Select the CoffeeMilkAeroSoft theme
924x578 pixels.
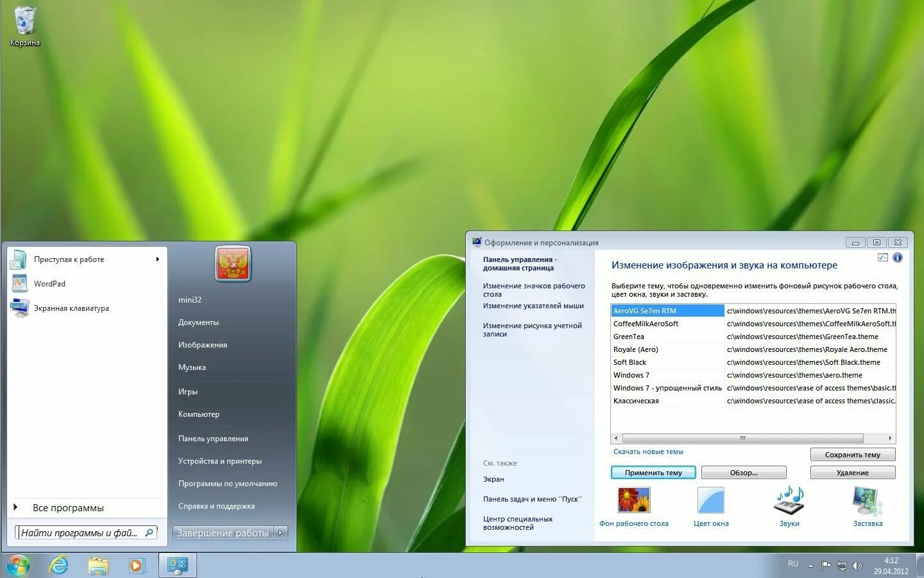point(753,324)
